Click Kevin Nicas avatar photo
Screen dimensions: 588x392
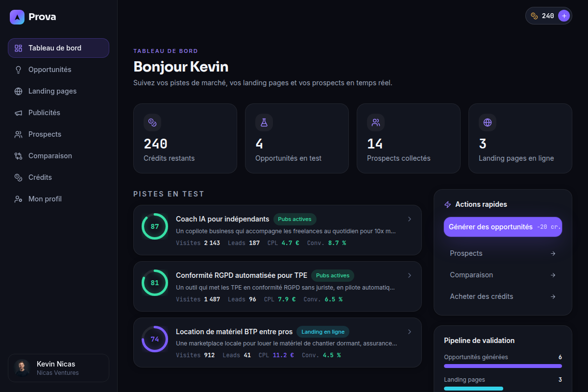22,367
